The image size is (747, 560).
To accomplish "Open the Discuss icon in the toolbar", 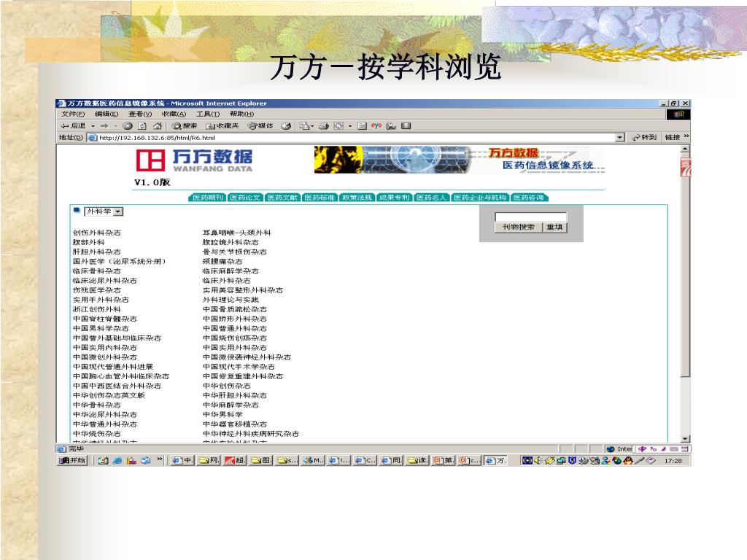I will click(362, 125).
